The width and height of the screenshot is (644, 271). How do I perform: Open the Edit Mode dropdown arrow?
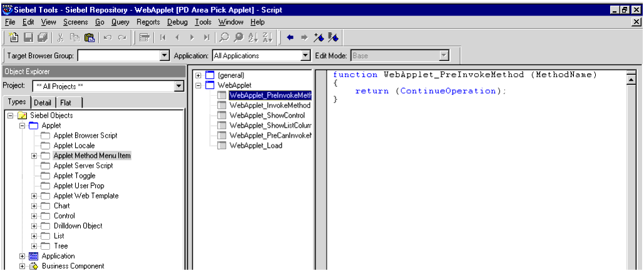(444, 56)
